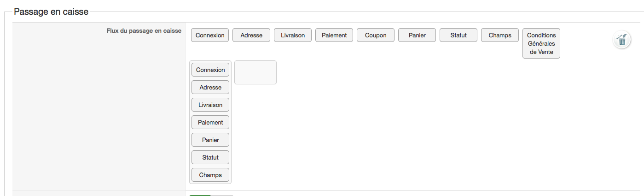Click the trash bin icon

[x=622, y=40]
